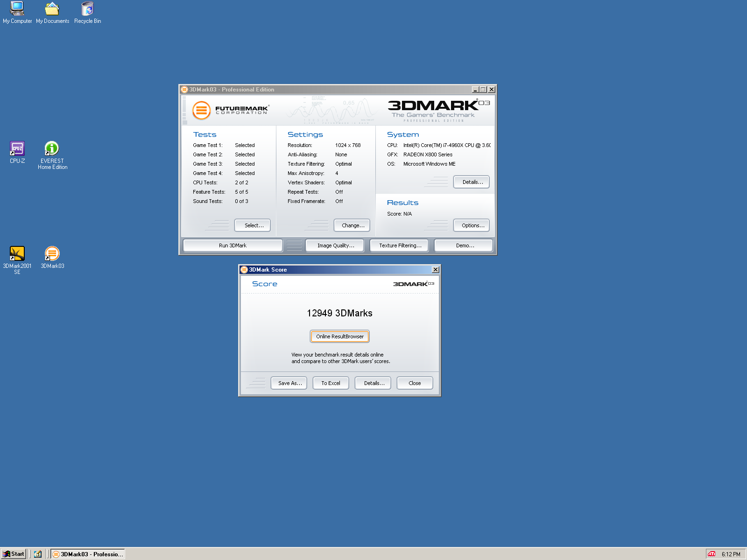Export the score with To Excel

331,383
